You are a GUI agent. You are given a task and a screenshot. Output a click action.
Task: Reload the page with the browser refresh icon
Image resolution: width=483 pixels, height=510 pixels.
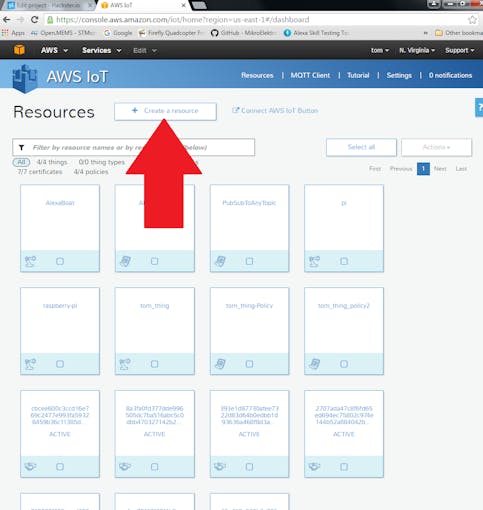tap(34, 20)
